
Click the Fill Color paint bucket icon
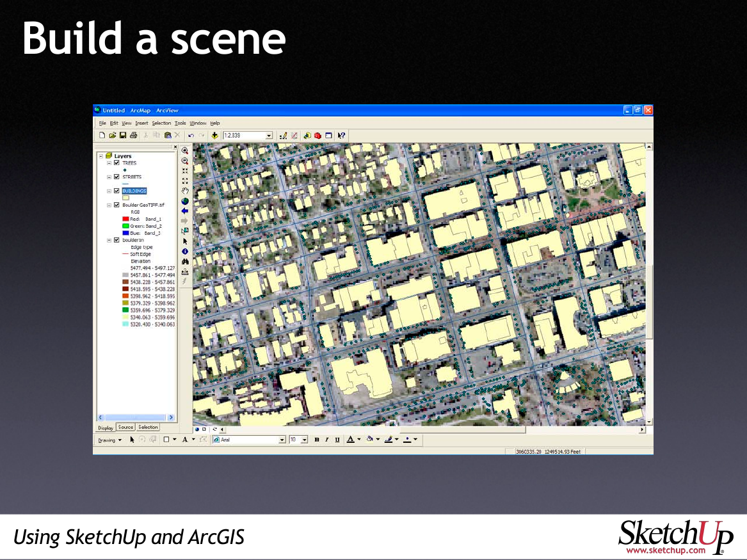point(369,440)
